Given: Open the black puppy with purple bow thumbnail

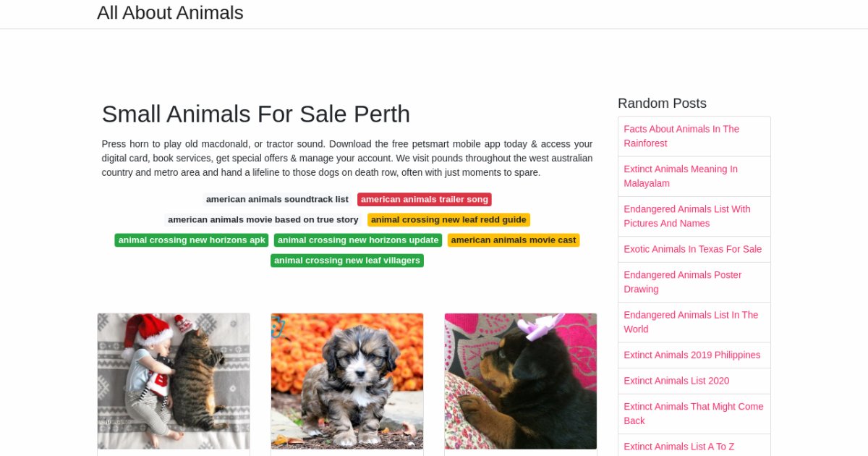Looking at the screenshot, I should coord(521,381).
